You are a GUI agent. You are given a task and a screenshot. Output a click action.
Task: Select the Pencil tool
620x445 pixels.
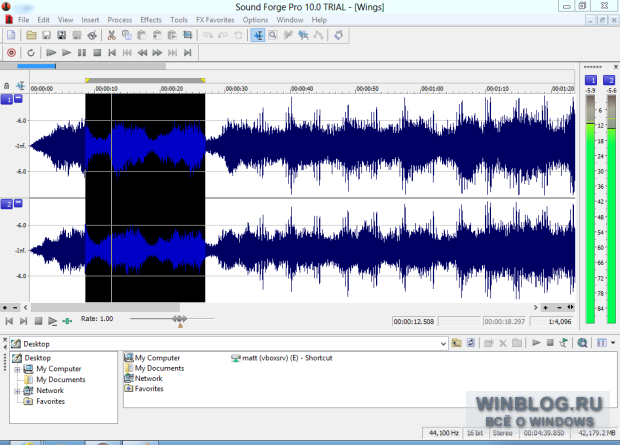288,35
